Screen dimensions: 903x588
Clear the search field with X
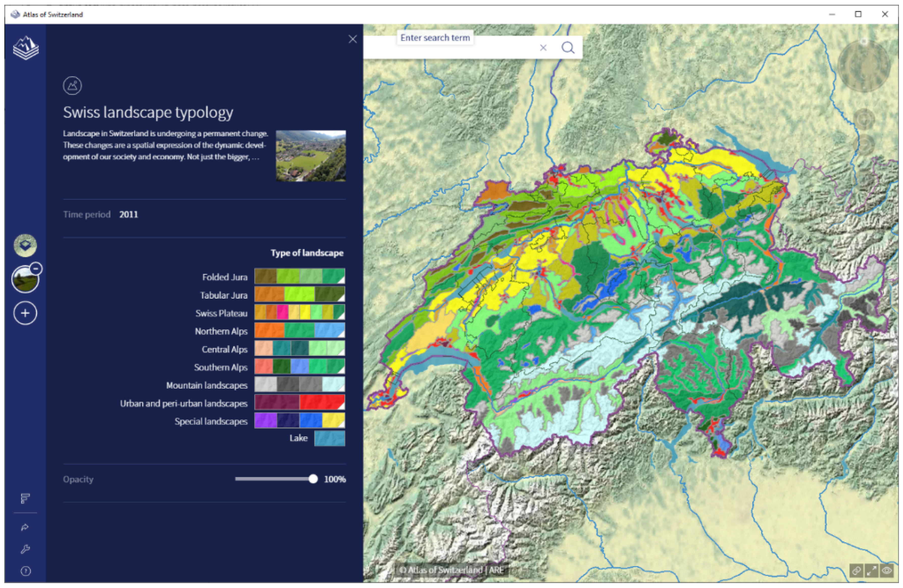point(543,48)
